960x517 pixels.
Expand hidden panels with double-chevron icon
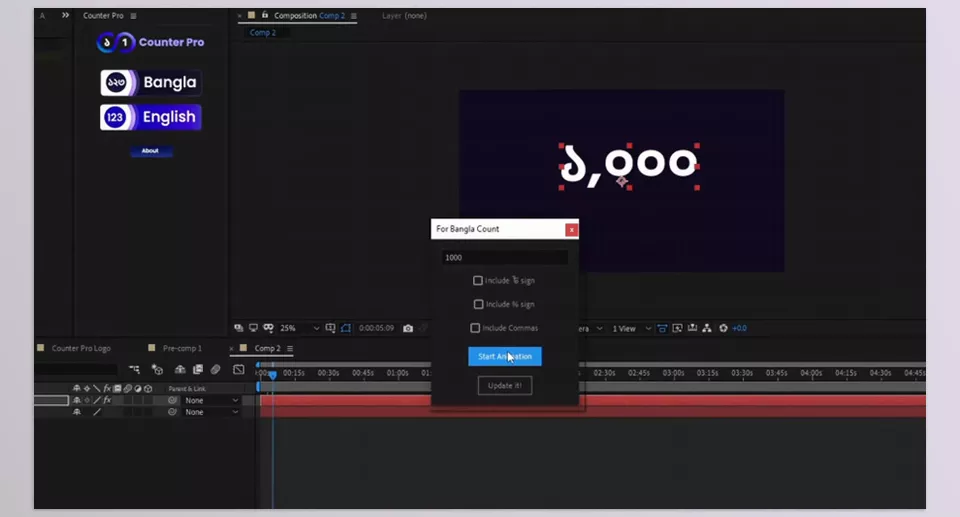pos(66,15)
